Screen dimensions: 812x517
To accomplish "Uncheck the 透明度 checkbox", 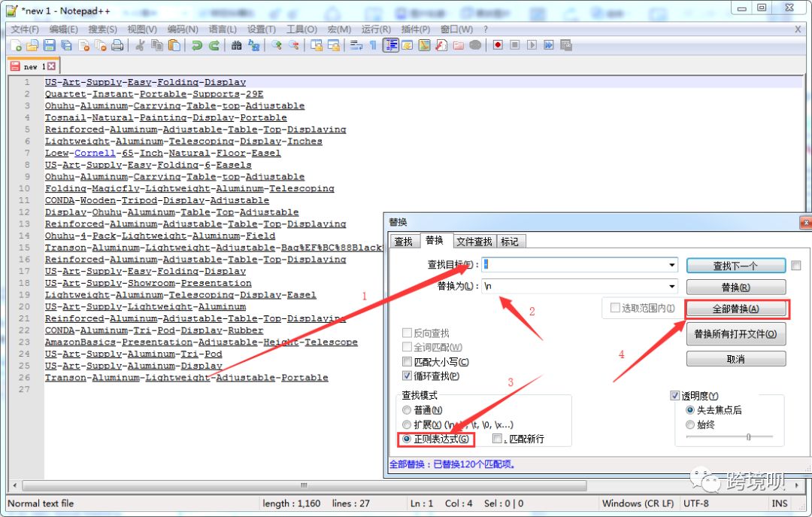I will pyautogui.click(x=674, y=396).
